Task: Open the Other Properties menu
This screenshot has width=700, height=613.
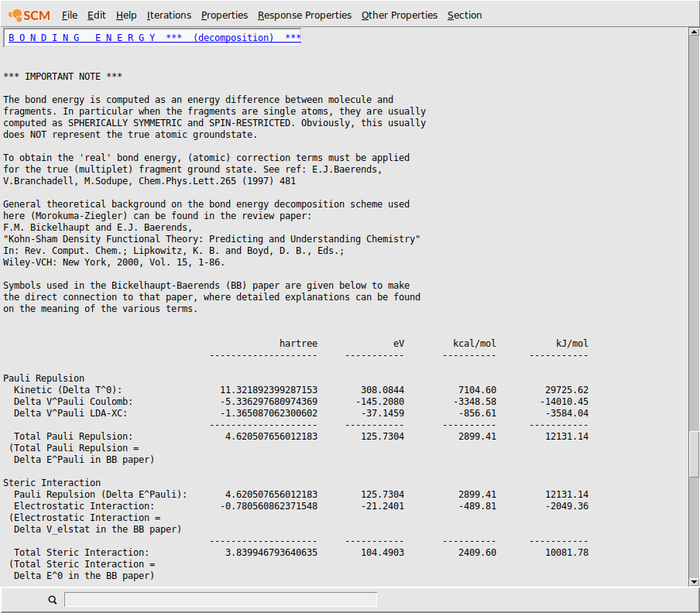Action: click(400, 15)
